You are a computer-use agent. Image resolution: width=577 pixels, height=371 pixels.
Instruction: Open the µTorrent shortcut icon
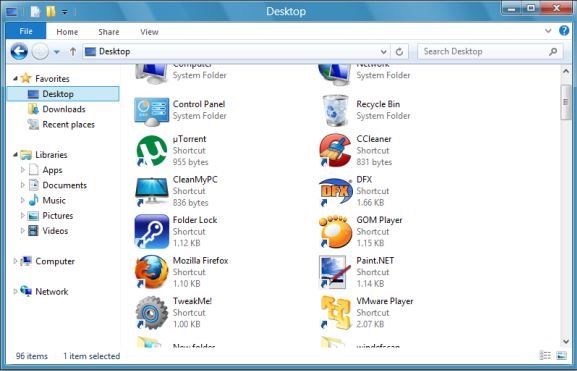pos(152,151)
